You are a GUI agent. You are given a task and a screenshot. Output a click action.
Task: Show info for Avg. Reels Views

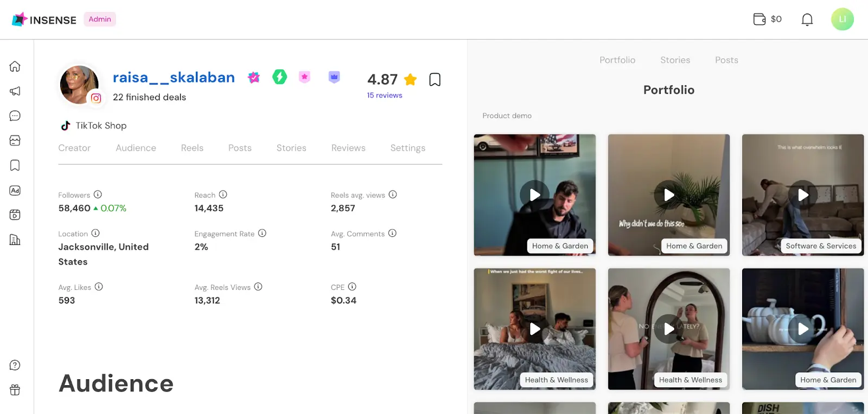coord(258,287)
